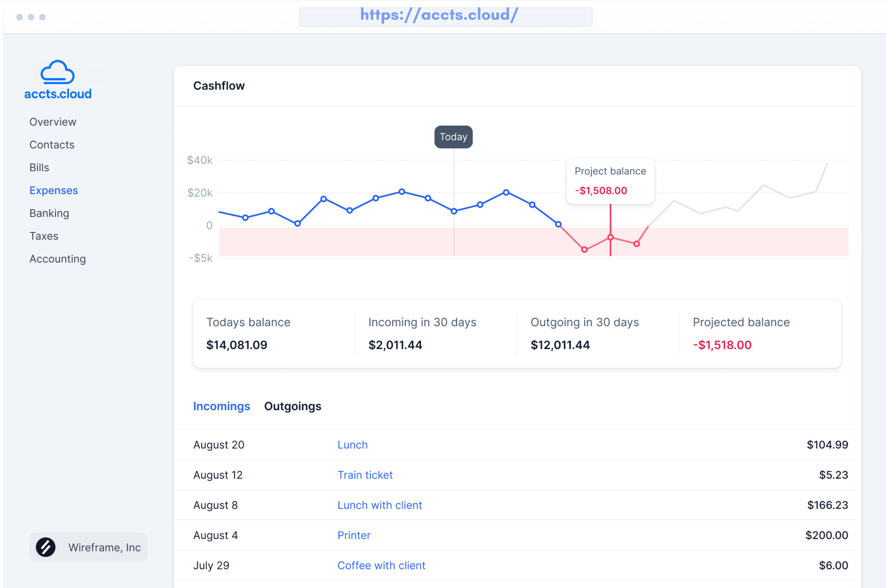Select Expenses in the sidebar
The width and height of the screenshot is (886, 588).
tap(54, 190)
